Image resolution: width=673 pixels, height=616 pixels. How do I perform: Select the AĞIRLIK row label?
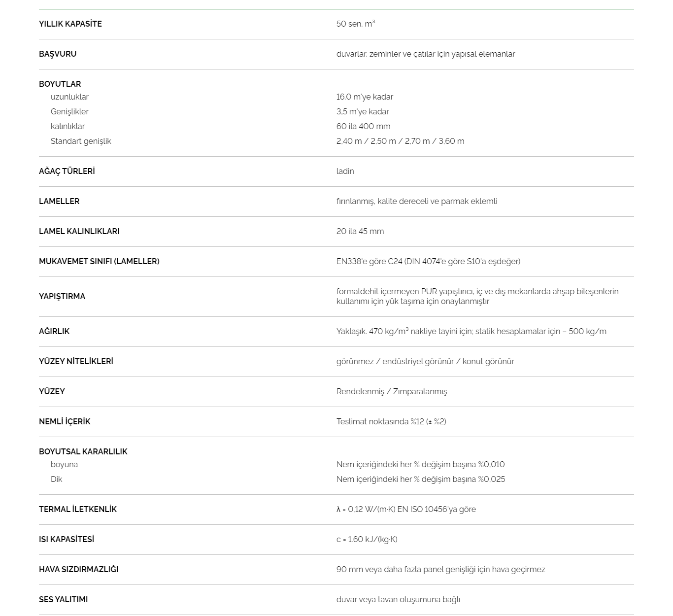pos(54,331)
